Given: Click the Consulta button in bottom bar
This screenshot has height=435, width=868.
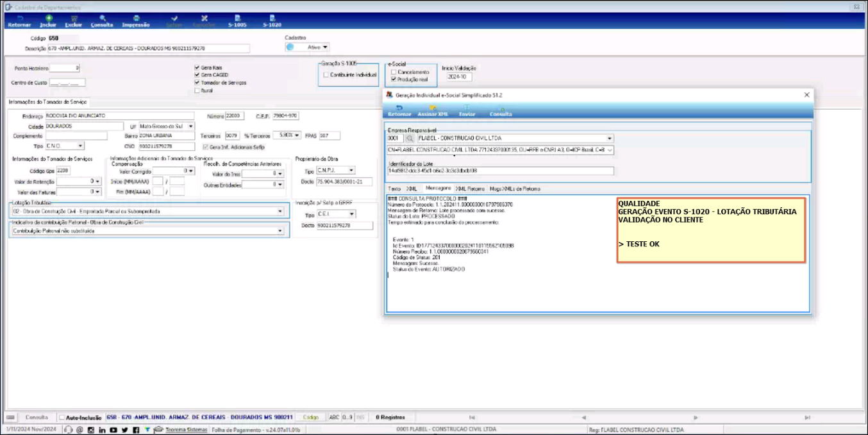Looking at the screenshot, I should [37, 417].
